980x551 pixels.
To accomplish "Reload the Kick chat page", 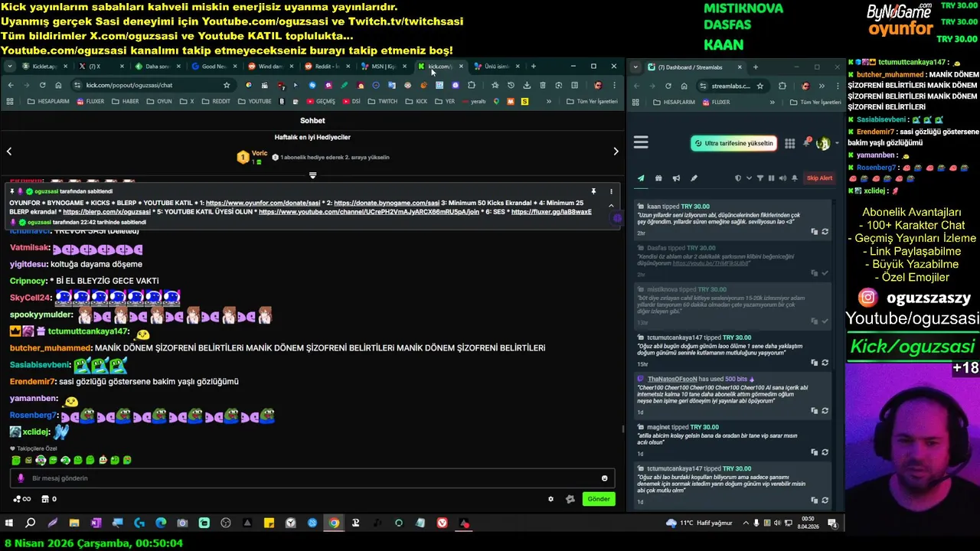I will coord(43,85).
